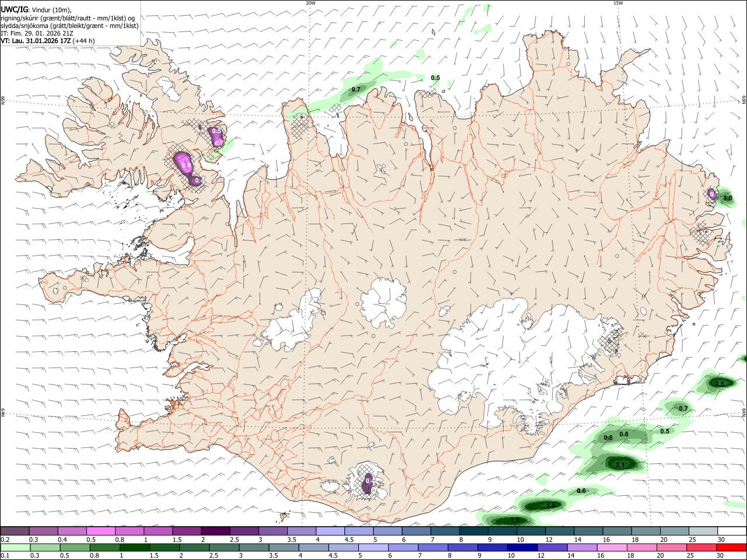Click the '1.8' precipitation value label
Image resolution: width=747 pixels, height=560 pixels.
[x=551, y=505]
